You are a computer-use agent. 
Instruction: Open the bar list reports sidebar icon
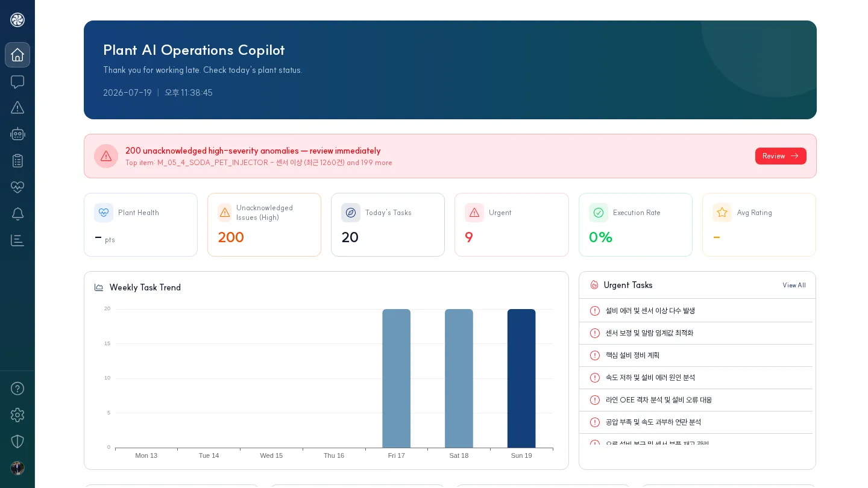pyautogui.click(x=17, y=240)
